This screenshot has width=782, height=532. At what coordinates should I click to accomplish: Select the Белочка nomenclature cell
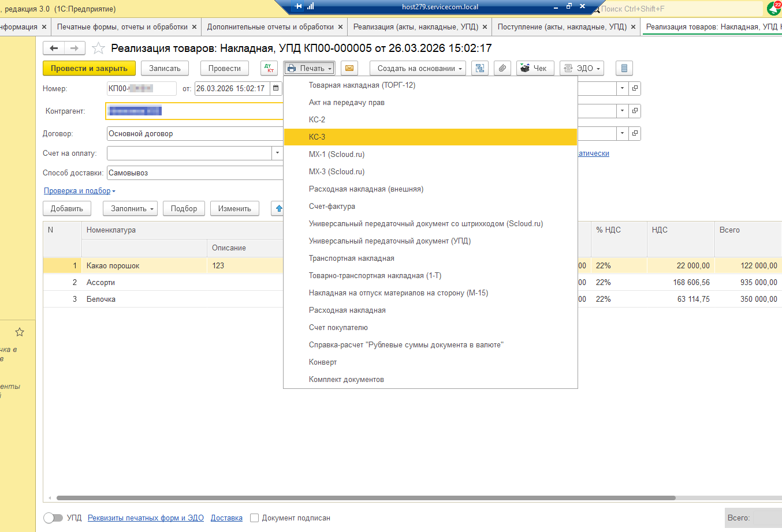click(x=144, y=299)
